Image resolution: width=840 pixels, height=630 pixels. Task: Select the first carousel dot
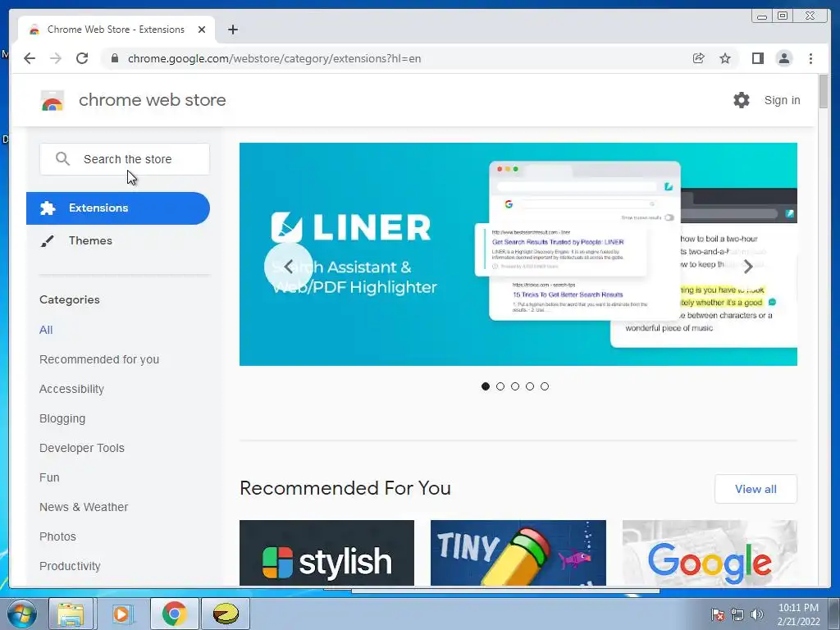(x=486, y=386)
